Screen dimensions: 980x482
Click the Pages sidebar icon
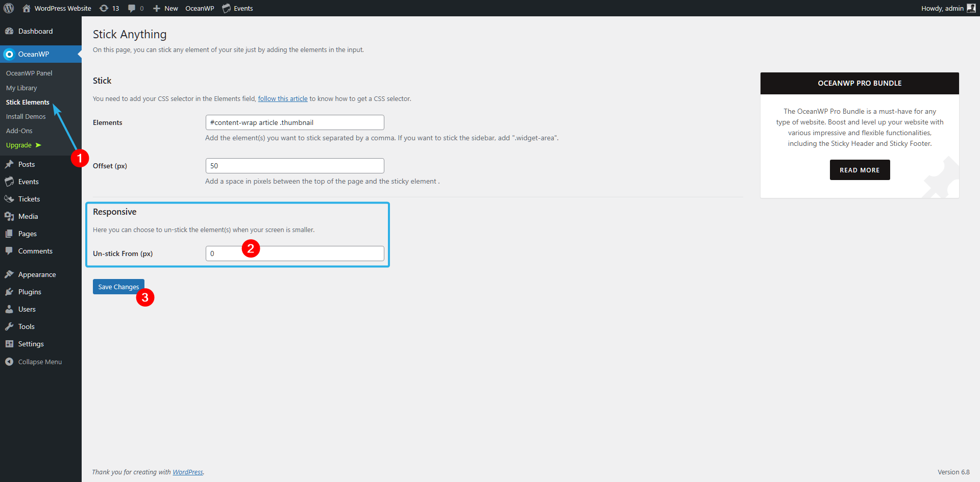tap(9, 234)
